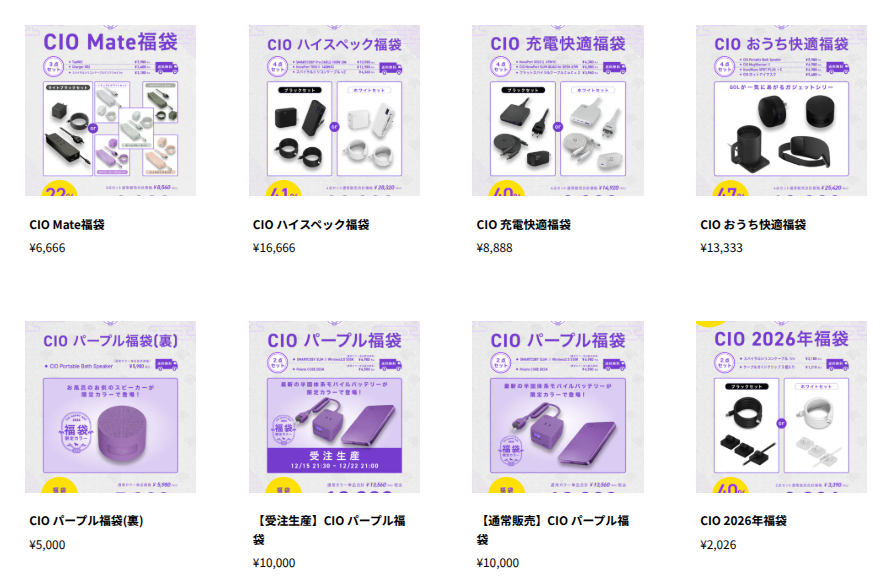
Task: Open the CIO おうち快適福袋 product image
Action: 781,111
